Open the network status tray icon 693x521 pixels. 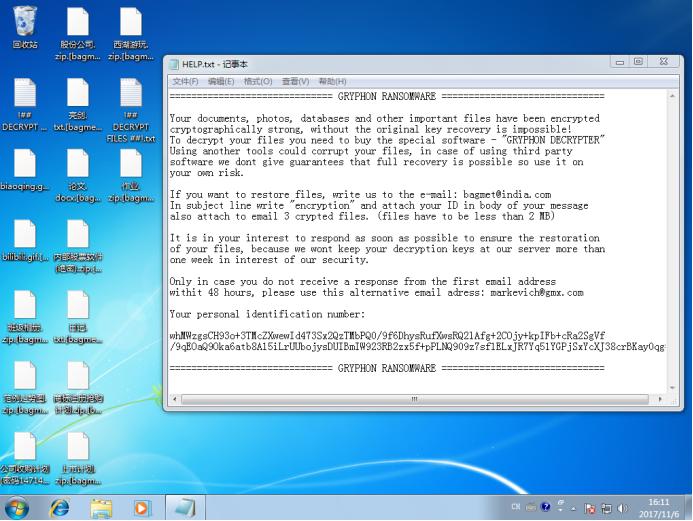click(x=606, y=509)
